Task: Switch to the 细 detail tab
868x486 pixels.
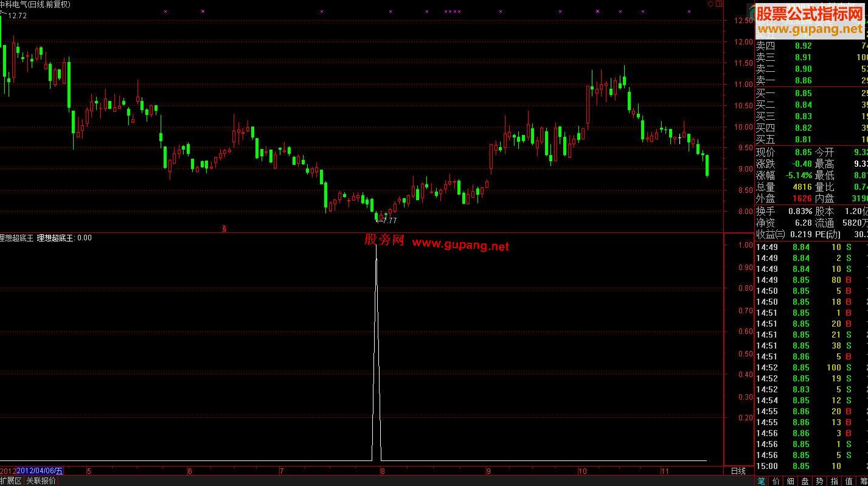Action: point(791,481)
